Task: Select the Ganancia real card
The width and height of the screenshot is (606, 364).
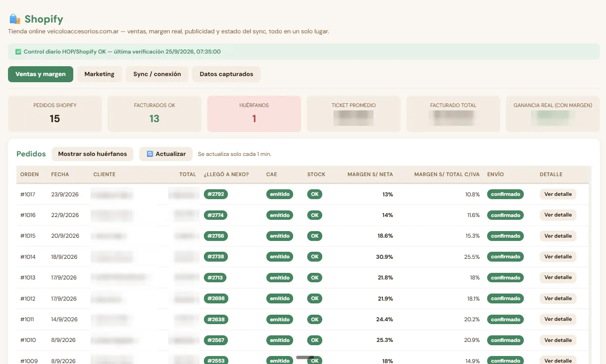Action: coord(553,114)
